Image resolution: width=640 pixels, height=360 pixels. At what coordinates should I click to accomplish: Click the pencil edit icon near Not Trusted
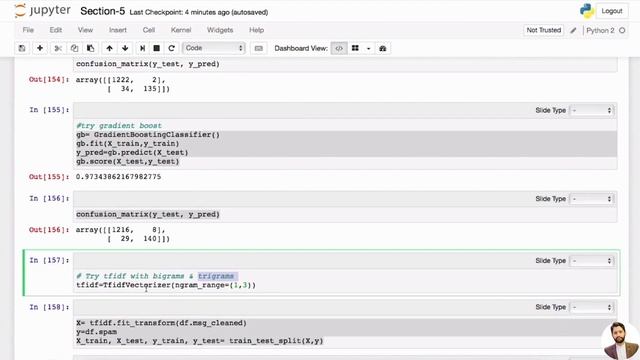coord(573,30)
